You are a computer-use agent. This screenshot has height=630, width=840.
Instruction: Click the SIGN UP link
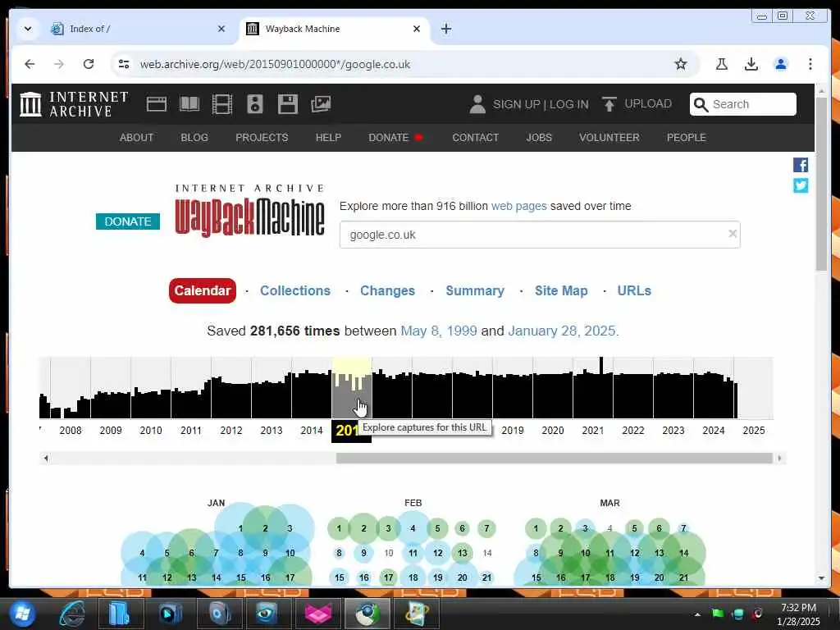click(517, 104)
